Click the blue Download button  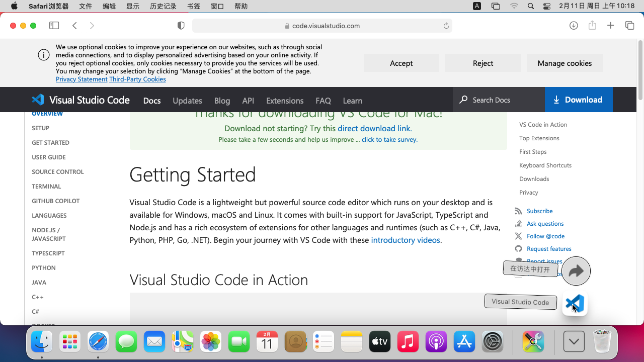click(x=579, y=100)
